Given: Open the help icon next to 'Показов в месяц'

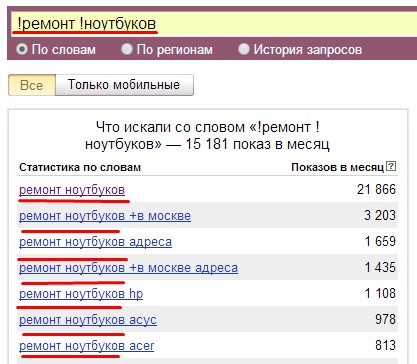Looking at the screenshot, I should click(391, 166).
